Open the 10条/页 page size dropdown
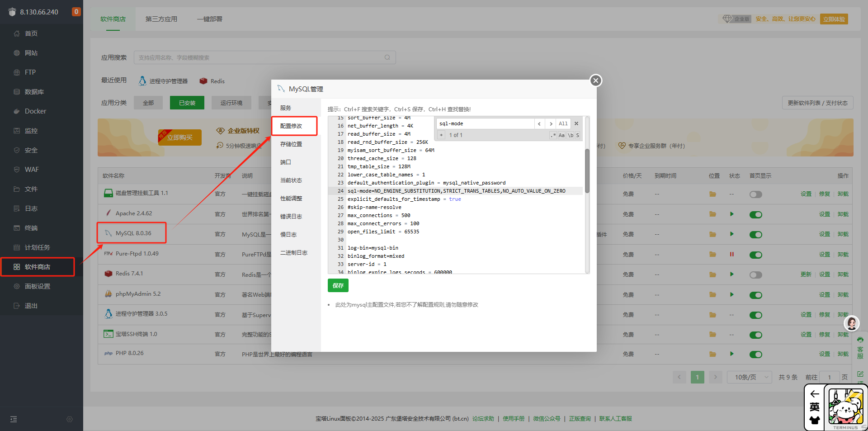868x431 pixels. (750, 377)
